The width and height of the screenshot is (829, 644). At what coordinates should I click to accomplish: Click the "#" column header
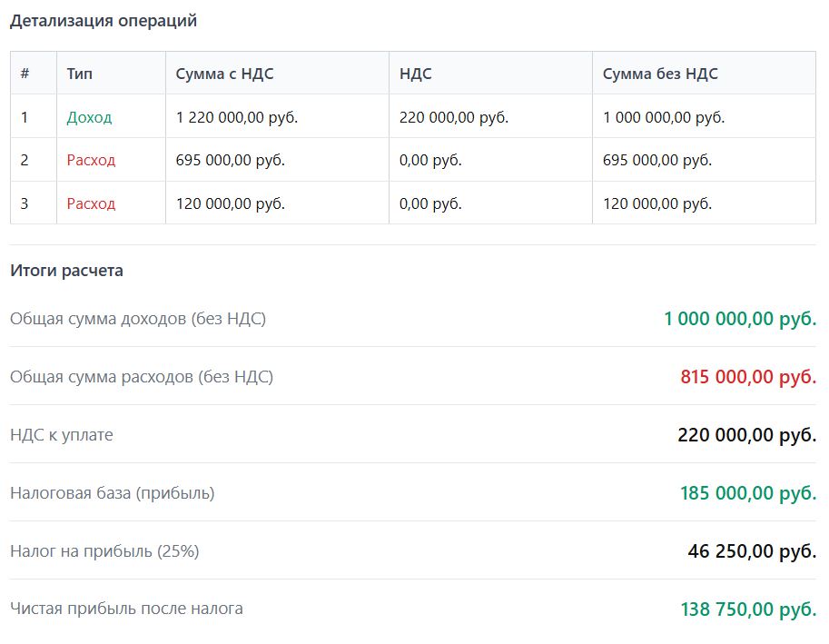point(25,74)
